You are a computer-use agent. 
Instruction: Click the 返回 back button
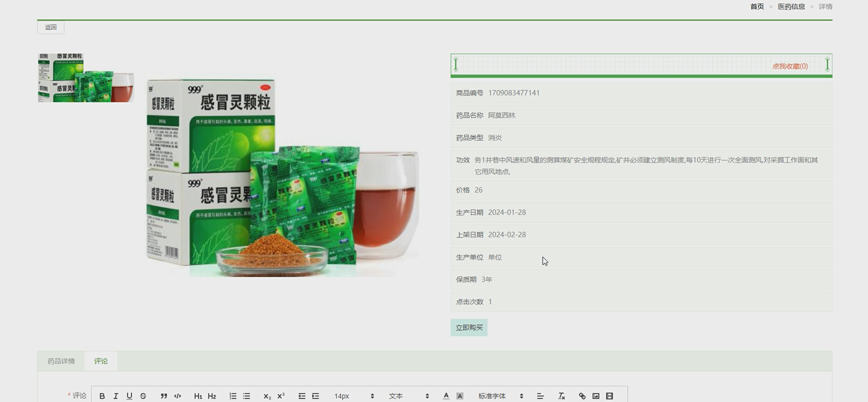[x=51, y=27]
